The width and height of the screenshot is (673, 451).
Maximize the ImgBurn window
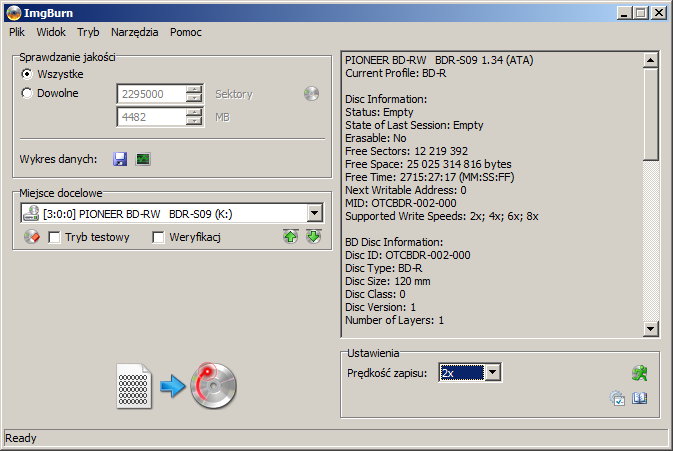click(640, 13)
